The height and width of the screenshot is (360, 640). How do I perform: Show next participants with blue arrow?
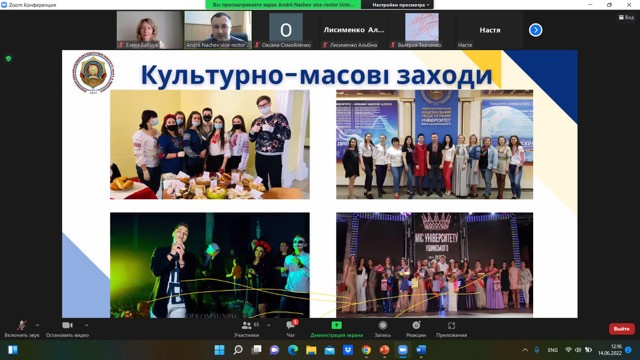pyautogui.click(x=536, y=30)
